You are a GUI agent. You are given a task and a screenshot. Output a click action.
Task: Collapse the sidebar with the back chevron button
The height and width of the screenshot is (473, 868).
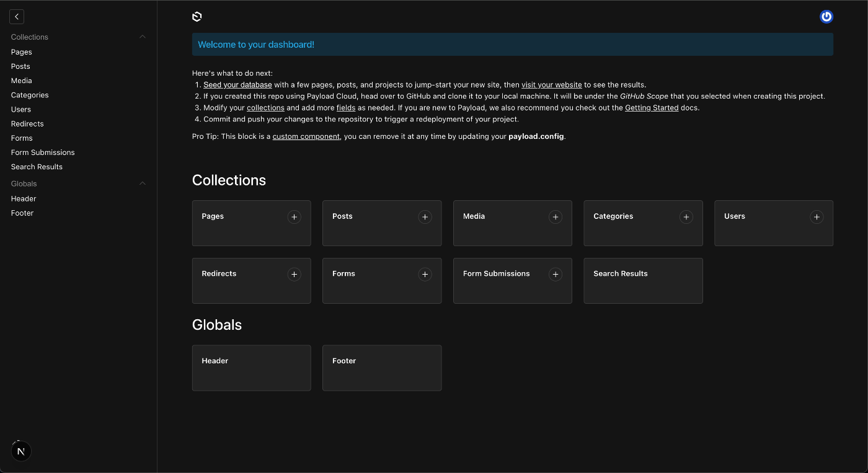[x=17, y=17]
